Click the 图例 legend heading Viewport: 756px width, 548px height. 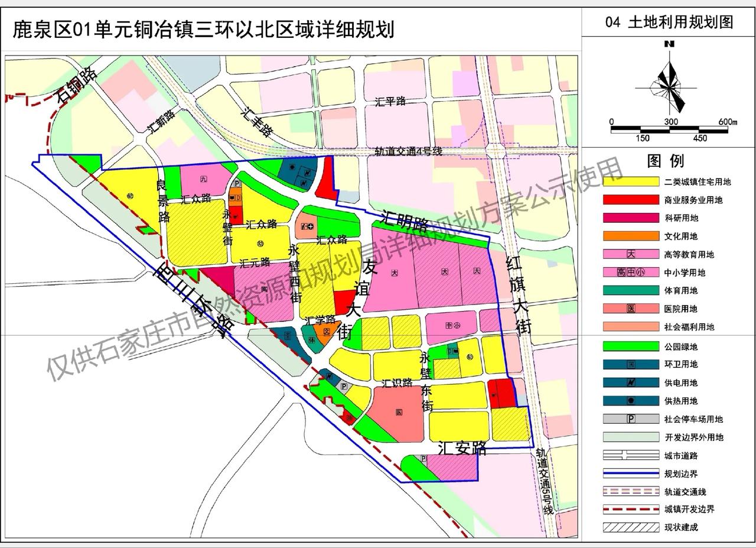666,160
